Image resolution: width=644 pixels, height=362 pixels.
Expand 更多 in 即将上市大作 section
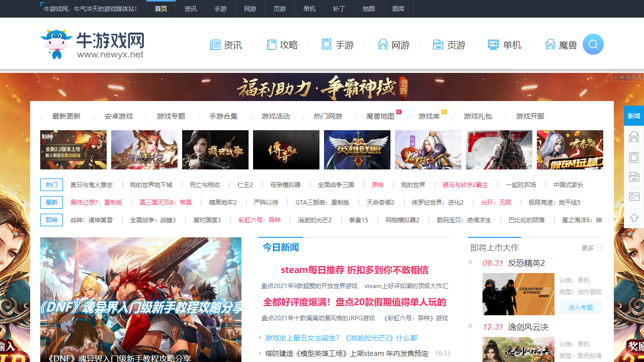(x=592, y=248)
